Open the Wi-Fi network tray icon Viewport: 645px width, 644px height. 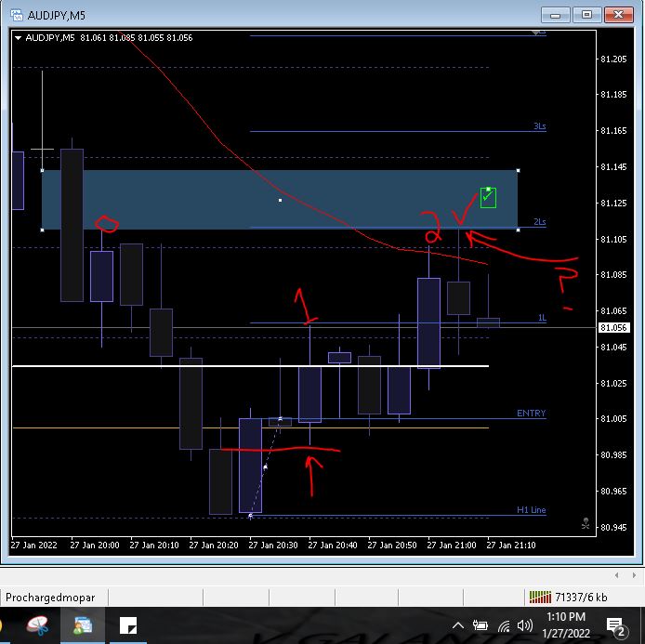503,626
